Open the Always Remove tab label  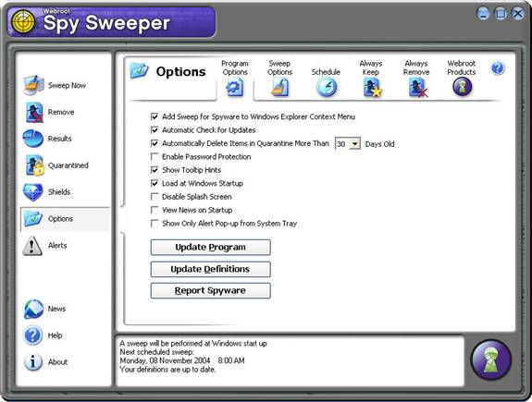pyautogui.click(x=416, y=67)
